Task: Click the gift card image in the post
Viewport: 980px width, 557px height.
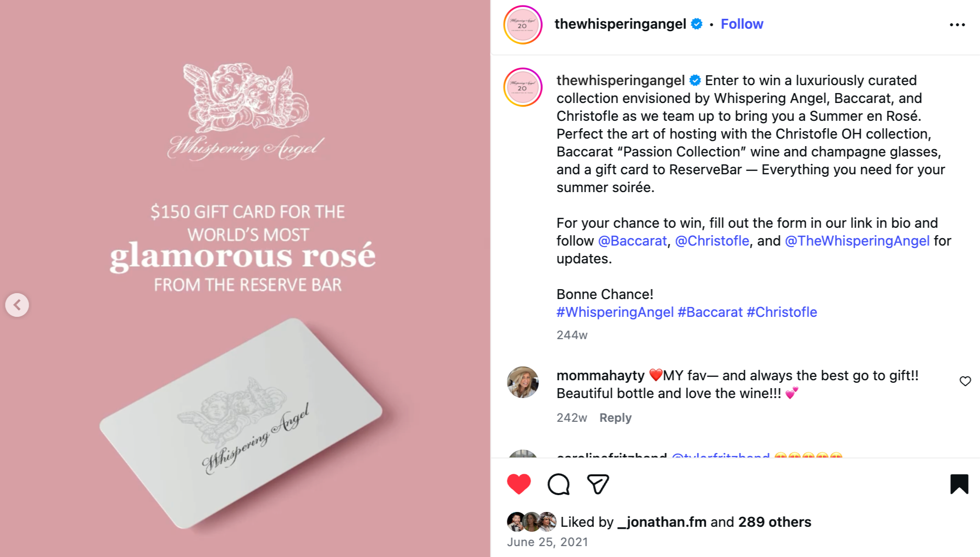Action: (241, 424)
